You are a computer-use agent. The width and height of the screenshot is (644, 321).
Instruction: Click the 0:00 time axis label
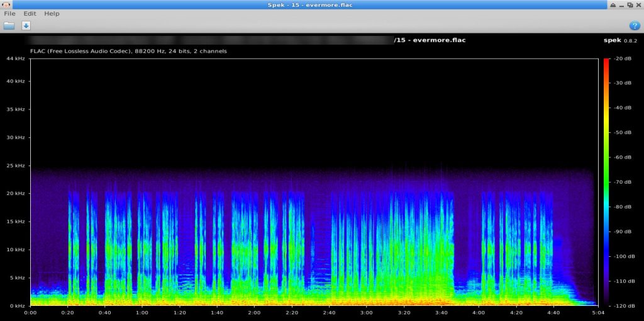click(30, 312)
